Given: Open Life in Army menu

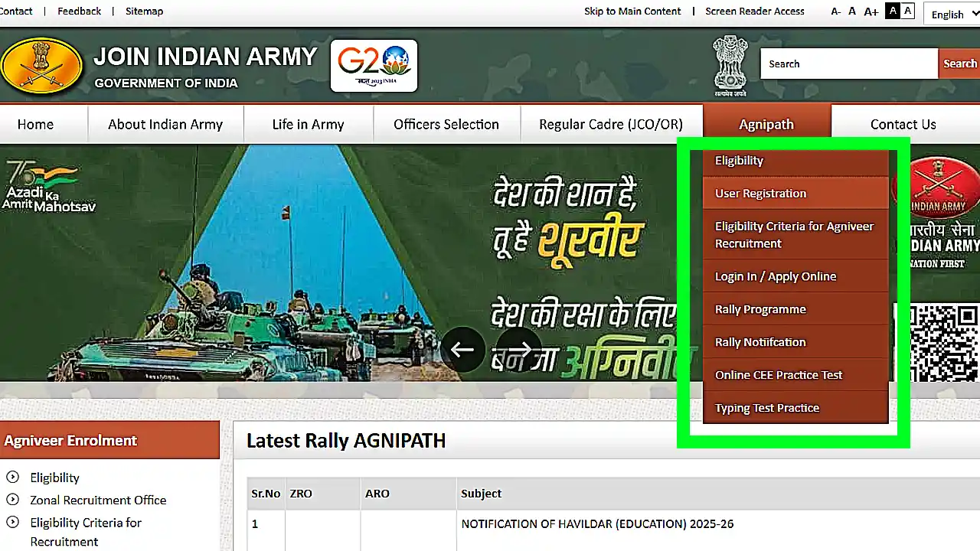Looking at the screenshot, I should click(x=308, y=124).
